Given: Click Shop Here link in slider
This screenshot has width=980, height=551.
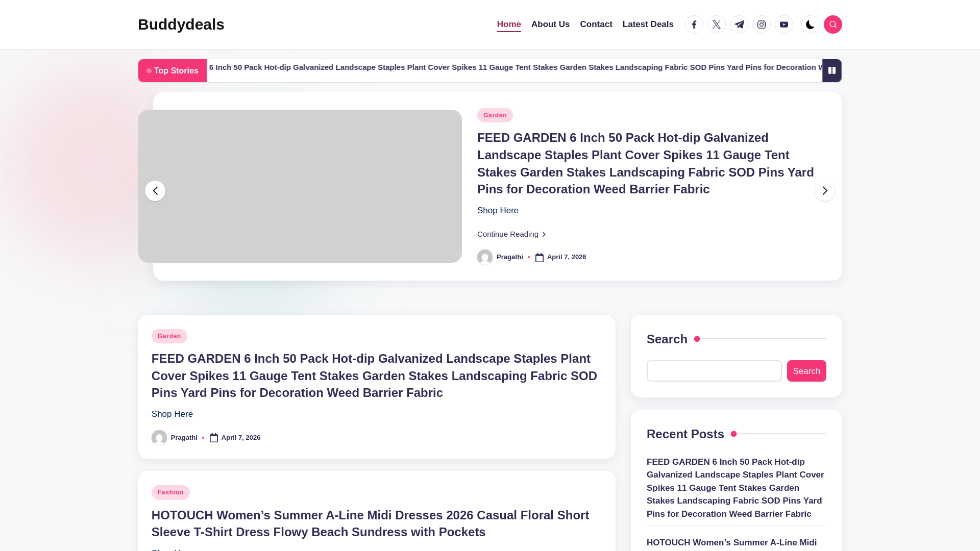Looking at the screenshot, I should (498, 210).
